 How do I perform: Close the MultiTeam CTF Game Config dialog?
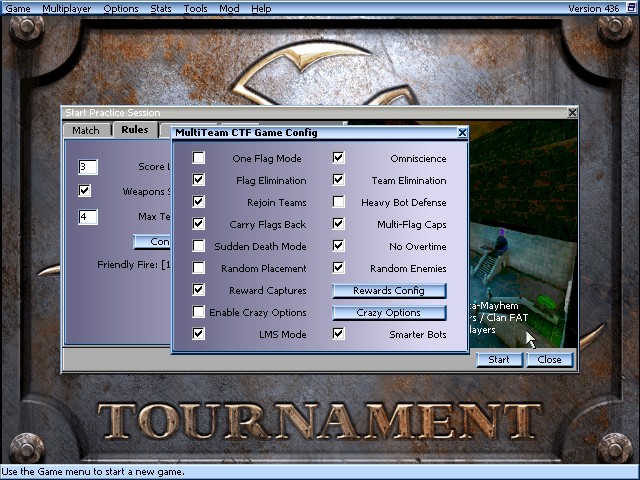[462, 132]
